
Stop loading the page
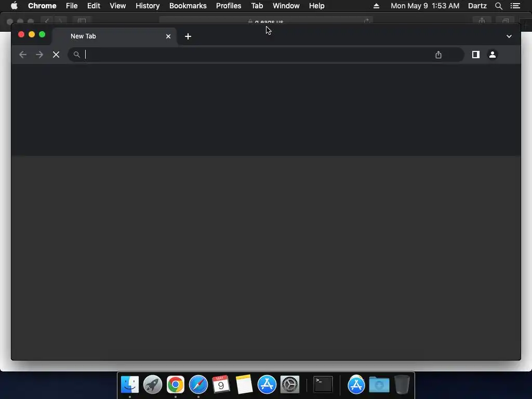point(56,55)
